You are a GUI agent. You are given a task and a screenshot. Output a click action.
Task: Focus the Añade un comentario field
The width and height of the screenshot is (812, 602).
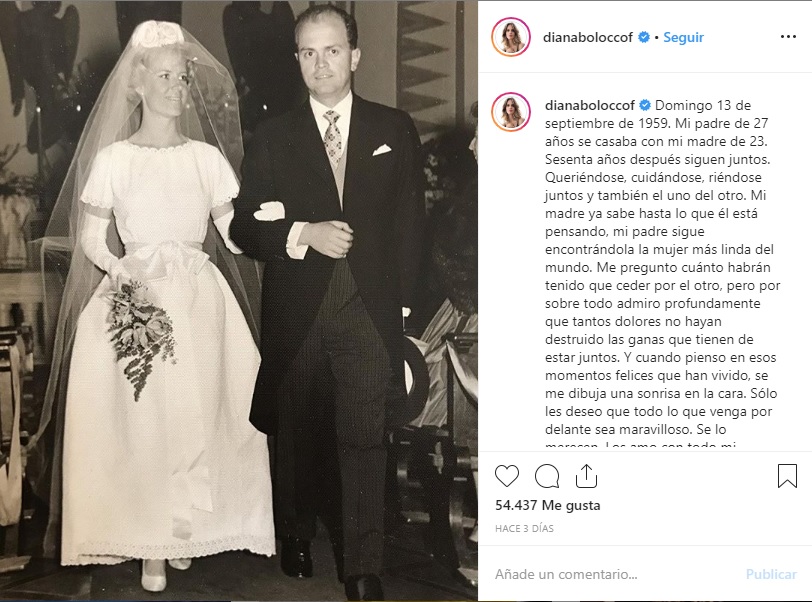click(615, 574)
